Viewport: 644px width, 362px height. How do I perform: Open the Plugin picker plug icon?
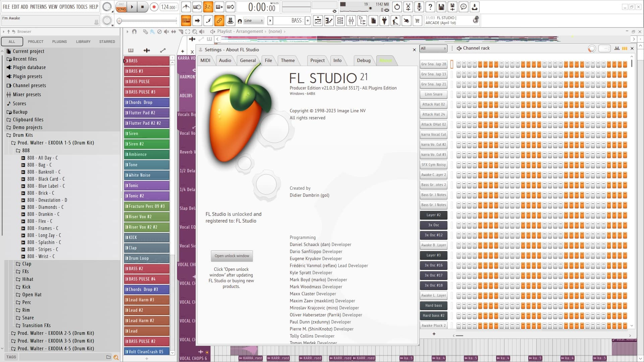[384, 21]
